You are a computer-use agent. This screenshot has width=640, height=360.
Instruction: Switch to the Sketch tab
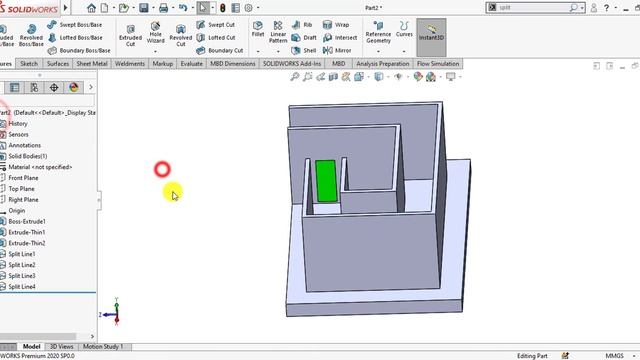[29, 64]
